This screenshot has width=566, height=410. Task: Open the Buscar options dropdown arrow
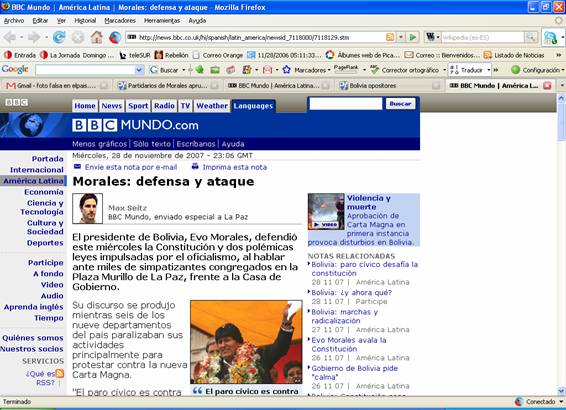click(183, 70)
